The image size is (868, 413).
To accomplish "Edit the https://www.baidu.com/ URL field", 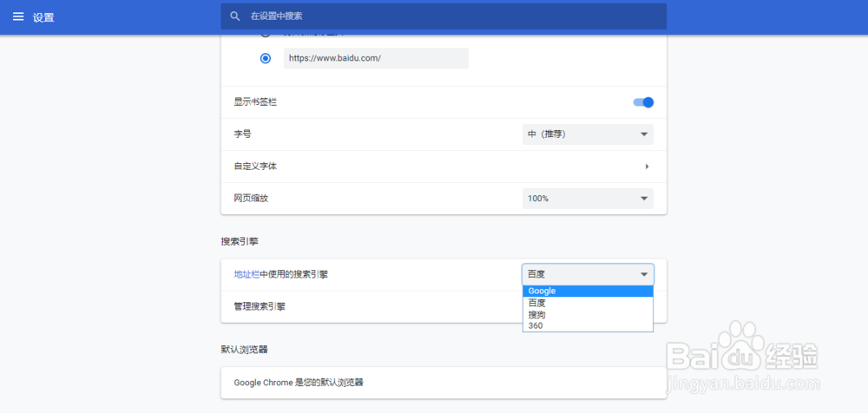I will coord(376,58).
